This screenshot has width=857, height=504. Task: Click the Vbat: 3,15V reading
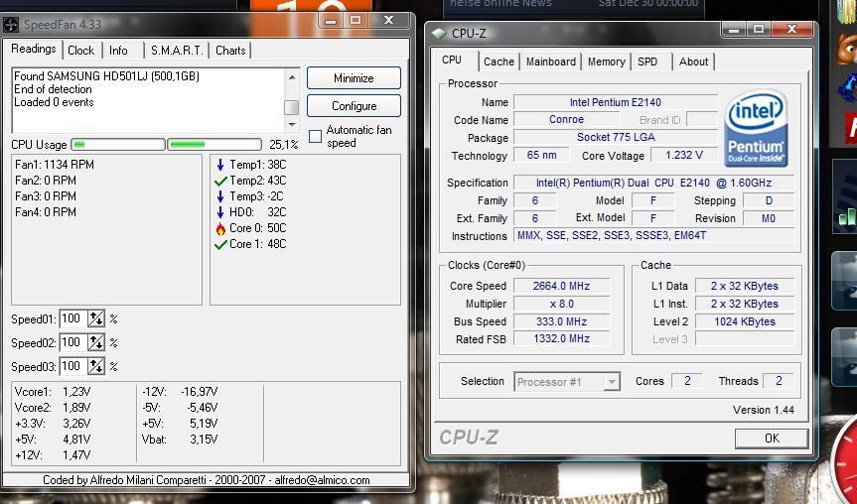pos(180,440)
